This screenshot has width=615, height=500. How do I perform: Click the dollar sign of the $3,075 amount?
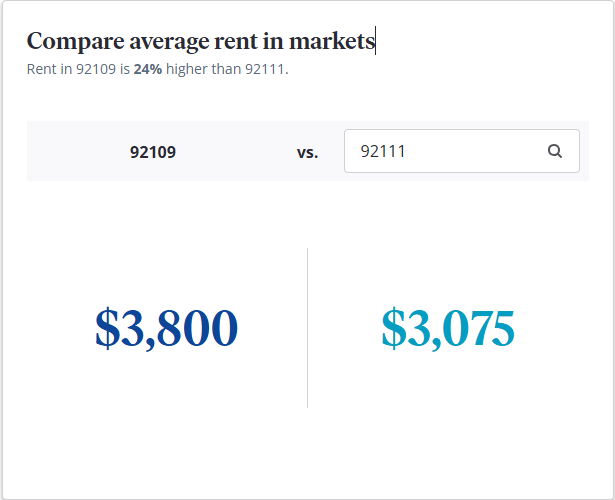tap(392, 328)
